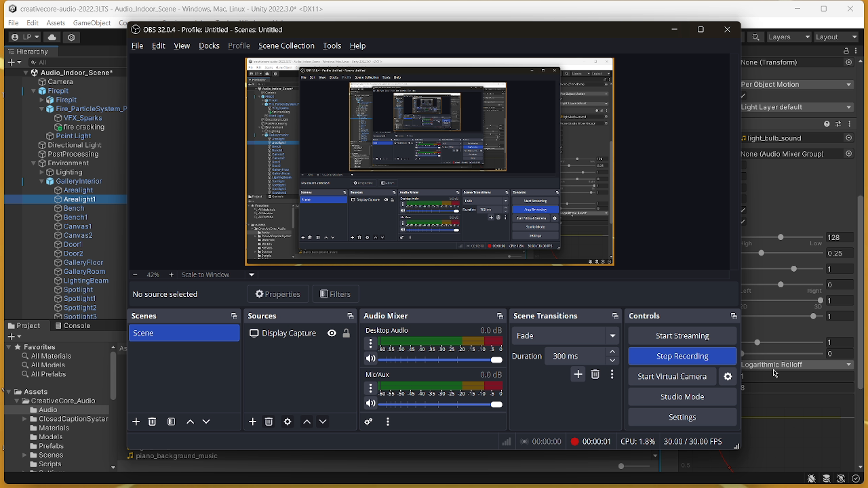The height and width of the screenshot is (488, 868).
Task: Open the preview scaling dropdown arrow
Action: click(252, 275)
